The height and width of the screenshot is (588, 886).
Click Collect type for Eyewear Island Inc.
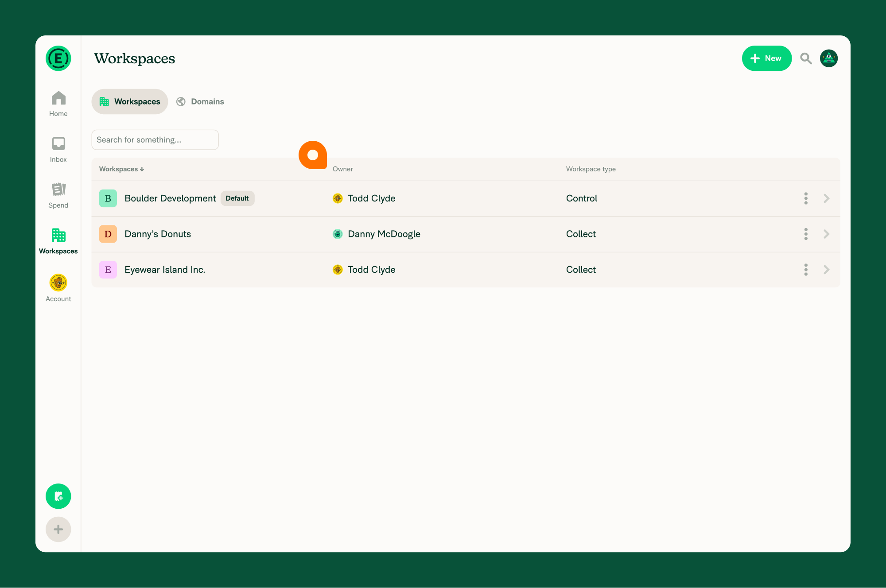pos(581,270)
